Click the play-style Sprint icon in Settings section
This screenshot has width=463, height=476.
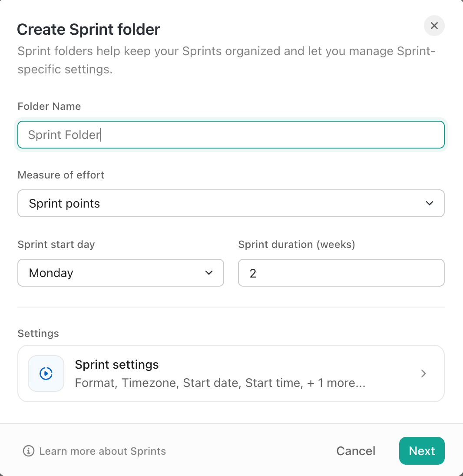point(46,373)
